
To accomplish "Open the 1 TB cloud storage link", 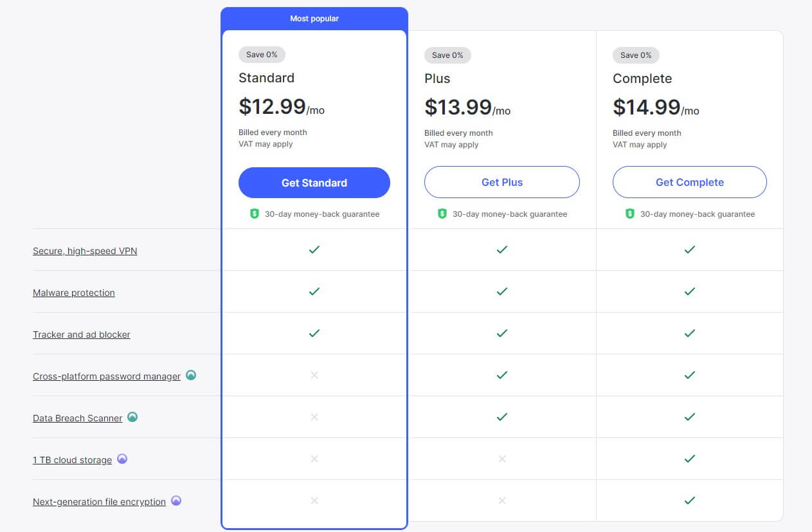I will pyautogui.click(x=73, y=460).
